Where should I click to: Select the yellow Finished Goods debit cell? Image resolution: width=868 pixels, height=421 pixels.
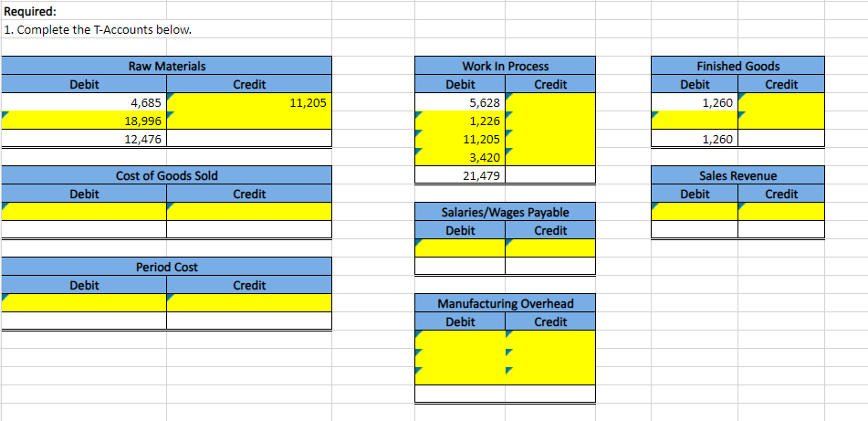(695, 121)
